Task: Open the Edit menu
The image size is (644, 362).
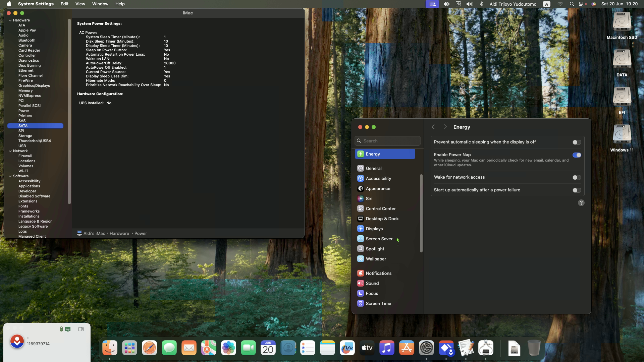Action: click(64, 4)
